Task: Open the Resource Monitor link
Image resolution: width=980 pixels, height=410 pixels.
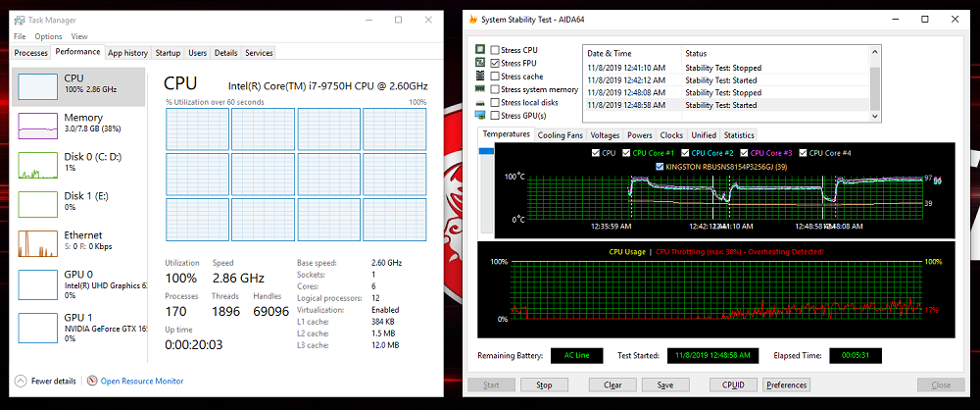Action: 142,381
